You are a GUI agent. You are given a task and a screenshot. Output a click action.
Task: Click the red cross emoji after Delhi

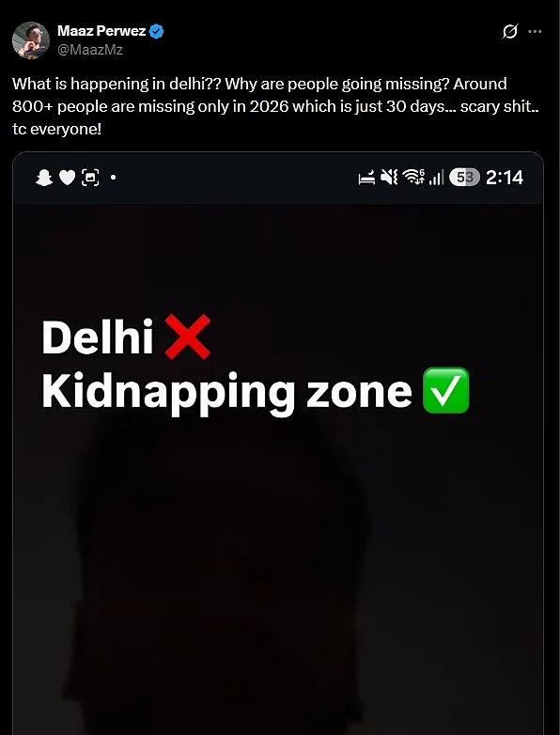188,337
